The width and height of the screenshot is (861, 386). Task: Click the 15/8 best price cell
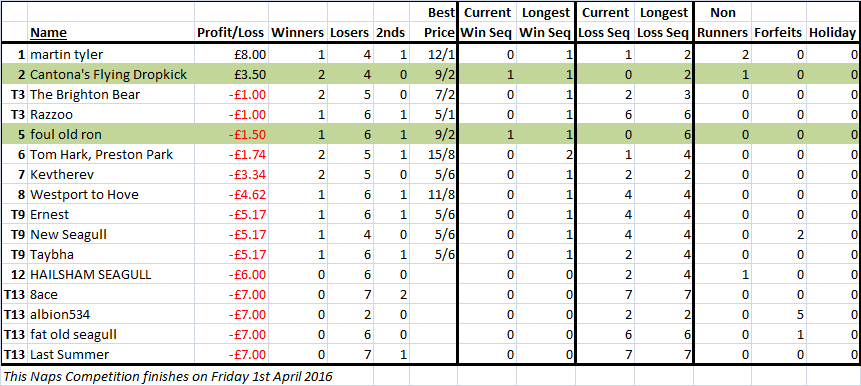tap(434, 154)
